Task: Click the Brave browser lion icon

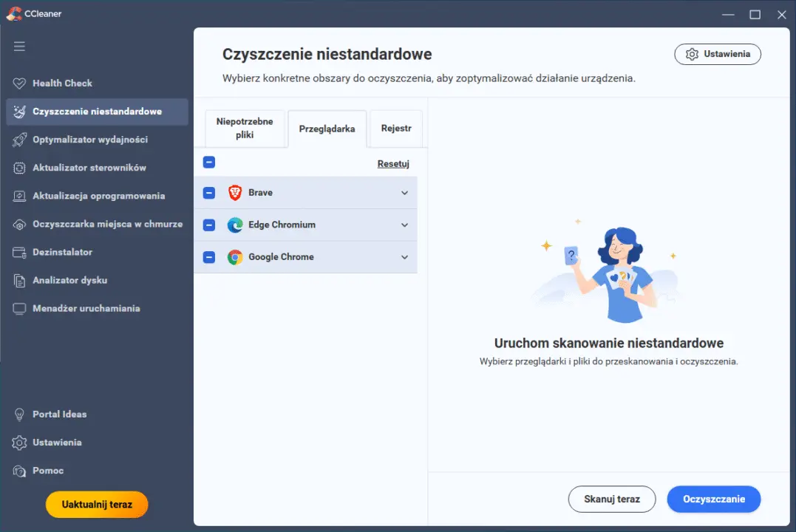Action: click(235, 193)
